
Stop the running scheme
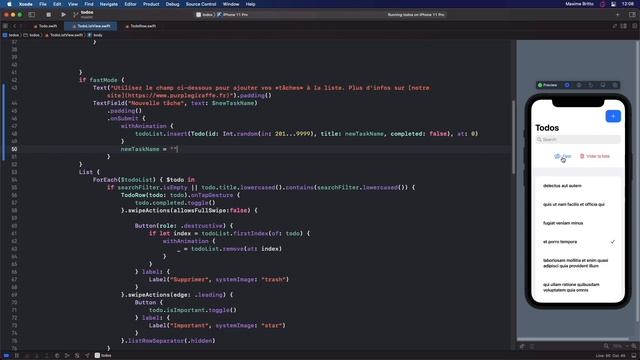[x=49, y=15]
